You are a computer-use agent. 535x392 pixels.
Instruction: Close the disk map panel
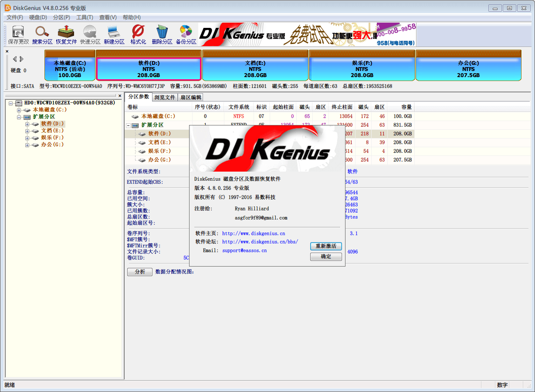7,51
